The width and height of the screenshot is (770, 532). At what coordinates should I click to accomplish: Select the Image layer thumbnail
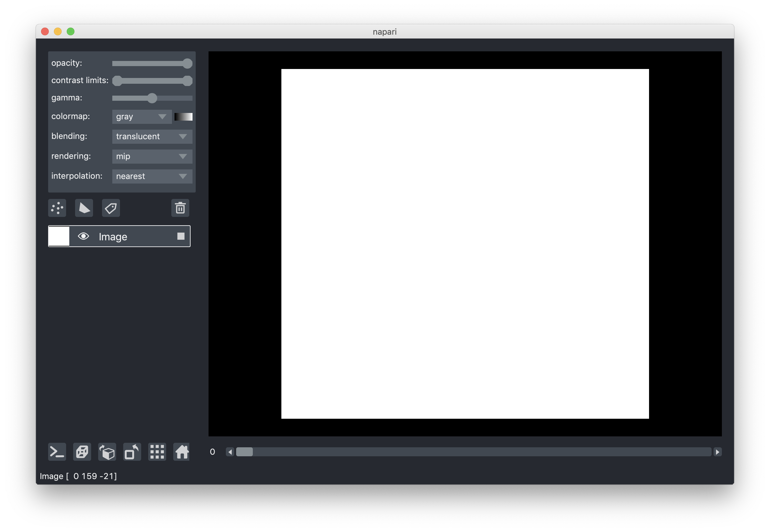(x=59, y=236)
